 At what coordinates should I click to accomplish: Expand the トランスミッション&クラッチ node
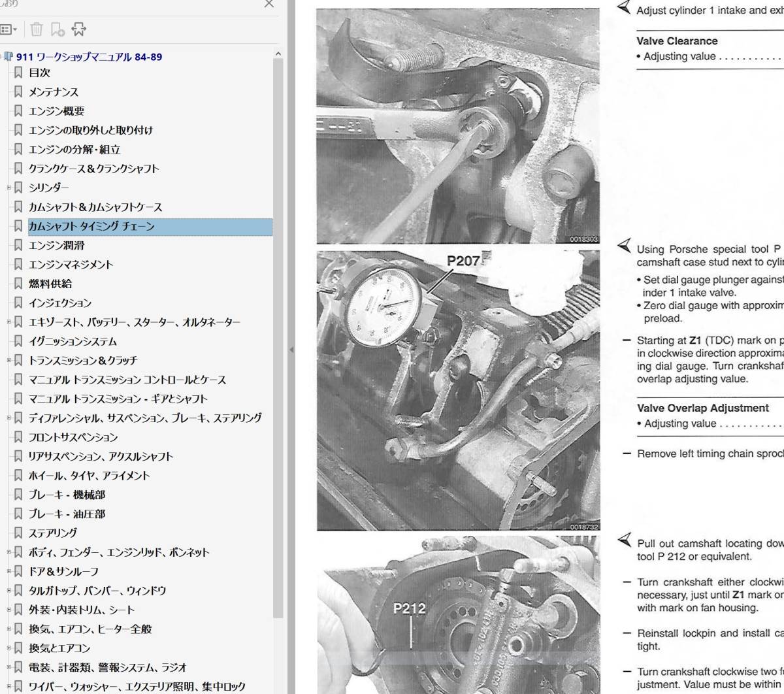pyautogui.click(x=9, y=360)
